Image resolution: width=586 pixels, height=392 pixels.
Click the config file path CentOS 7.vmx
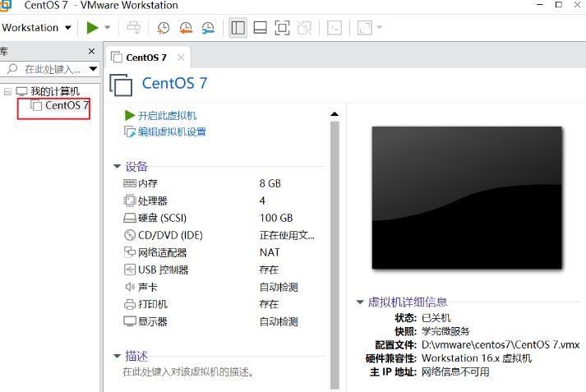(501, 344)
